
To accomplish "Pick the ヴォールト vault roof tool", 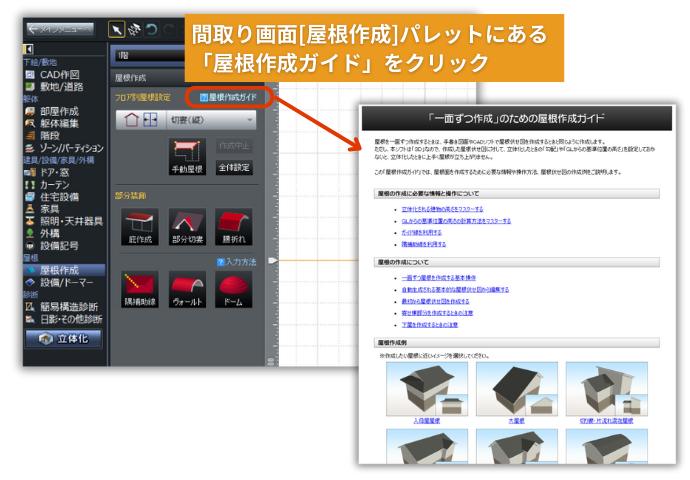I will [x=187, y=287].
